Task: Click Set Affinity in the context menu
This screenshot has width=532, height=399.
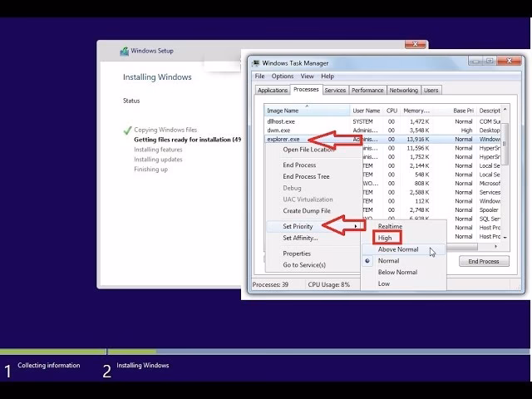Action: pyautogui.click(x=300, y=238)
